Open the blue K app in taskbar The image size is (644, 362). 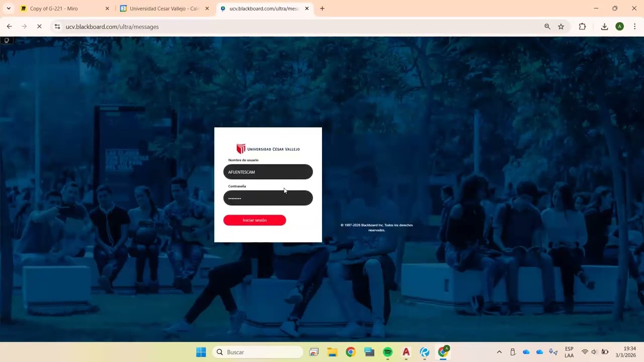click(x=425, y=352)
